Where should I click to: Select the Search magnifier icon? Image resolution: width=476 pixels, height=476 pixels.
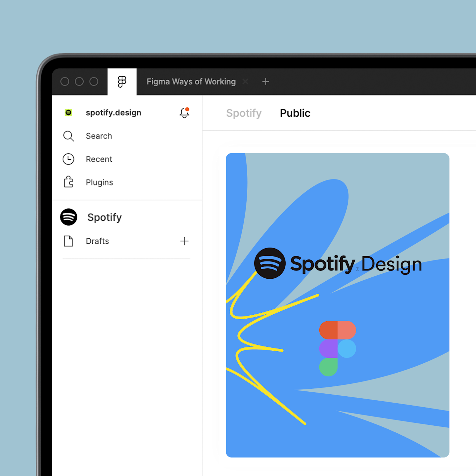68,136
